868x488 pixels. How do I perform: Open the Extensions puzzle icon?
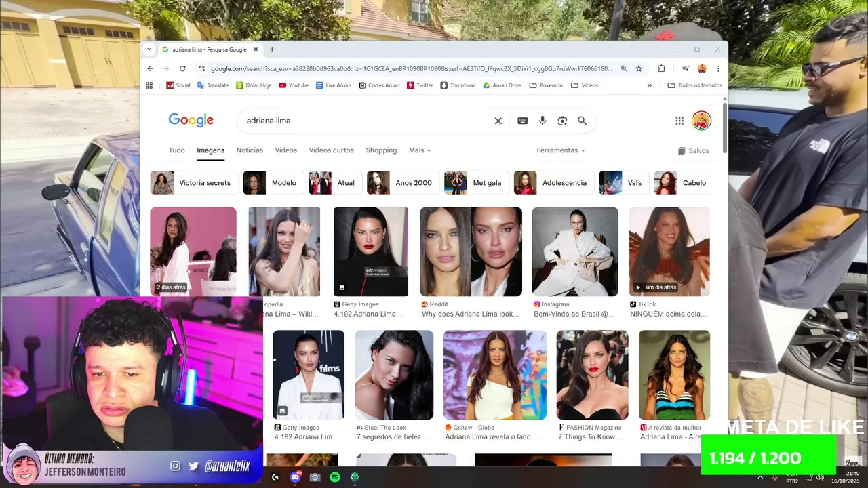pyautogui.click(x=662, y=68)
